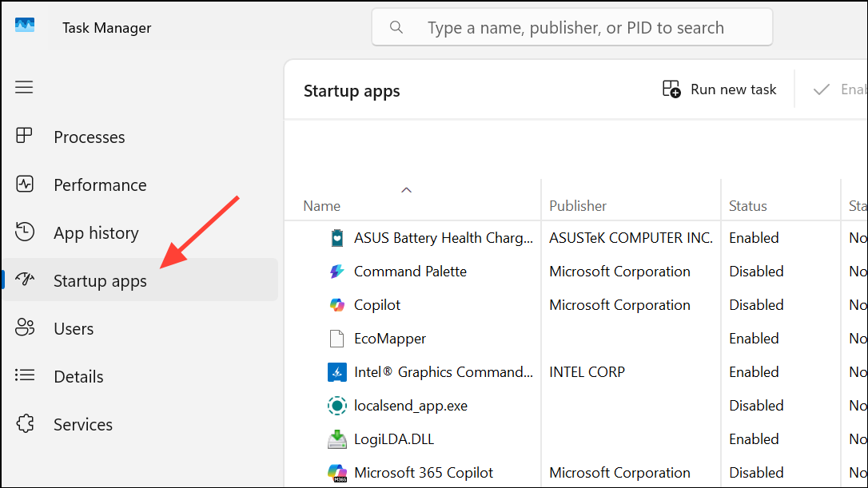Viewport: 868px width, 488px height.
Task: Select the Intel Graphics Command Center icon
Action: tap(336, 371)
